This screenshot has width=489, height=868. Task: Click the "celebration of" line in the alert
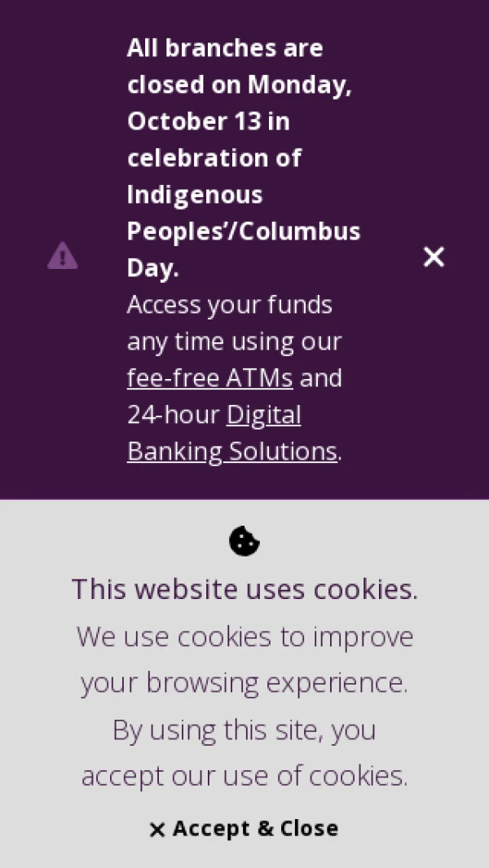pyautogui.click(x=214, y=158)
